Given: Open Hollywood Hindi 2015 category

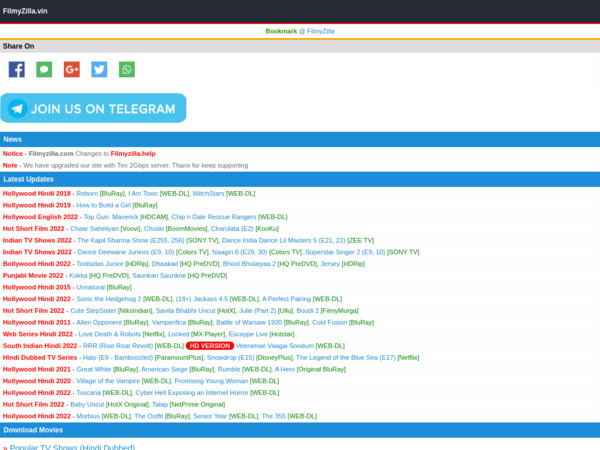Looking at the screenshot, I should click(37, 287).
